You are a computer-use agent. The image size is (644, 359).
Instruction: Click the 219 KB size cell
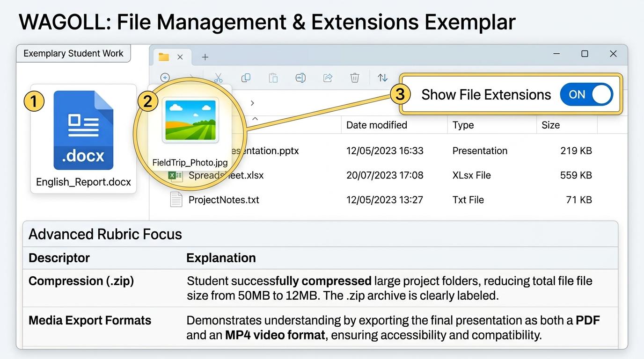[x=576, y=151]
